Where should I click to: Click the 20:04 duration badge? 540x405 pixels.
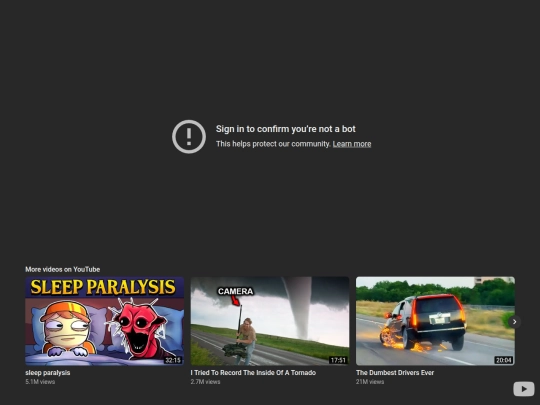point(503,360)
